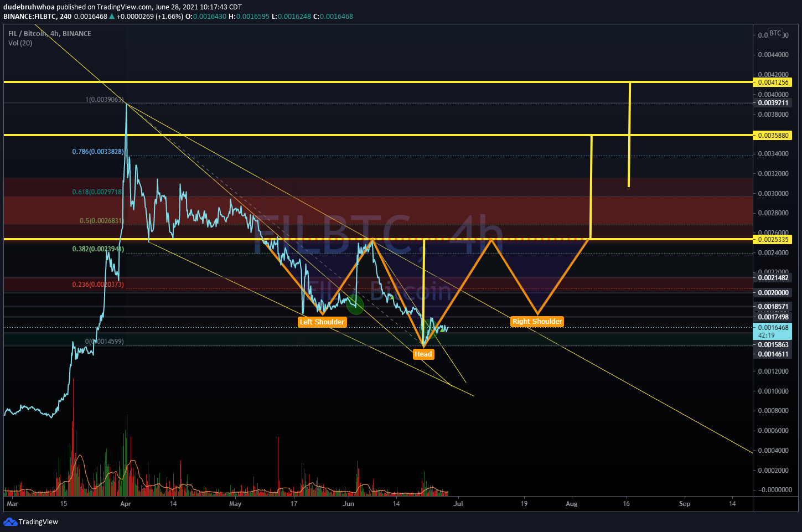Click the Fib 0.786(0.0033828) level label
802x532 pixels.
pos(98,151)
